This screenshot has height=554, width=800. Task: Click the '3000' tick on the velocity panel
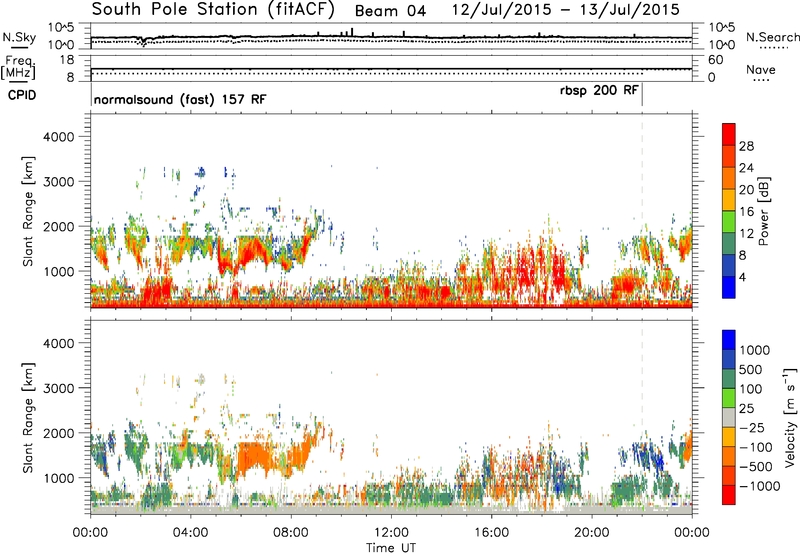(59, 388)
